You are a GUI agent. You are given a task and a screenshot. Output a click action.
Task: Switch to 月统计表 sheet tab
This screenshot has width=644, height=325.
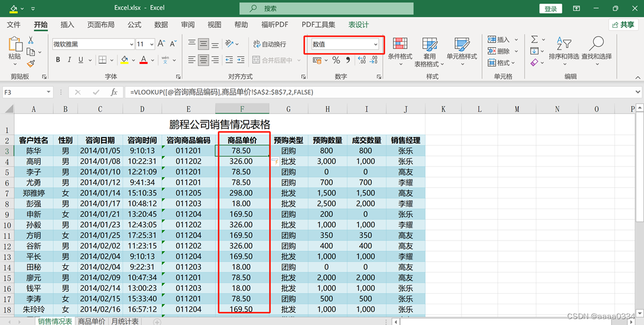pos(125,321)
